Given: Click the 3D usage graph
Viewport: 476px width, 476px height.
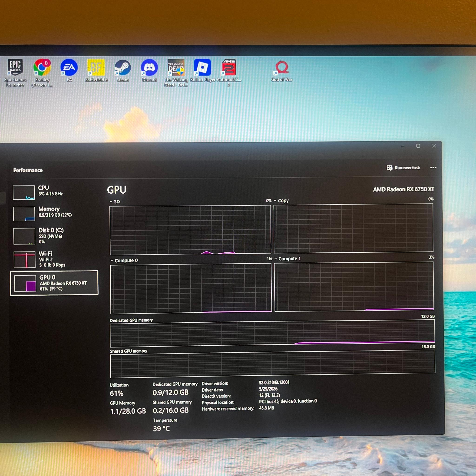Looking at the screenshot, I should click(x=190, y=230).
